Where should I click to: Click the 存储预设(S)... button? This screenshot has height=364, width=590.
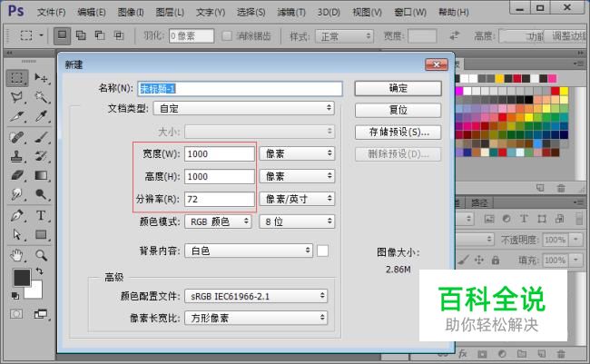coord(398,133)
